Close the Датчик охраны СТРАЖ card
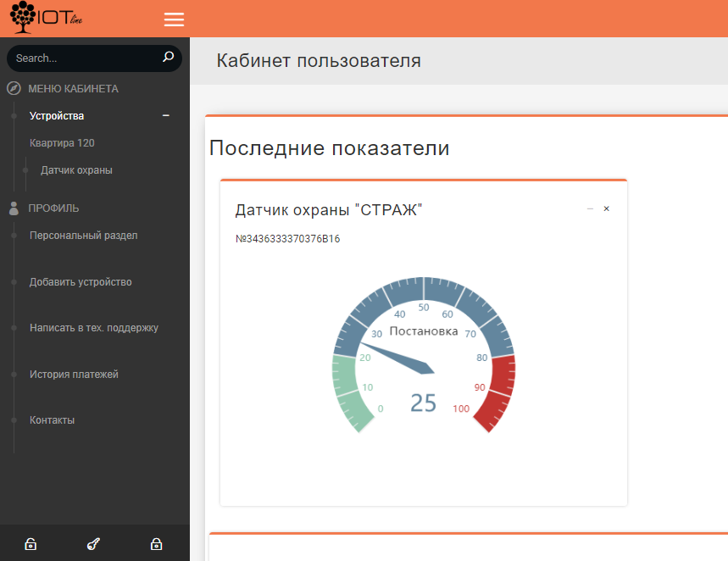The height and width of the screenshot is (561, 728). (606, 208)
